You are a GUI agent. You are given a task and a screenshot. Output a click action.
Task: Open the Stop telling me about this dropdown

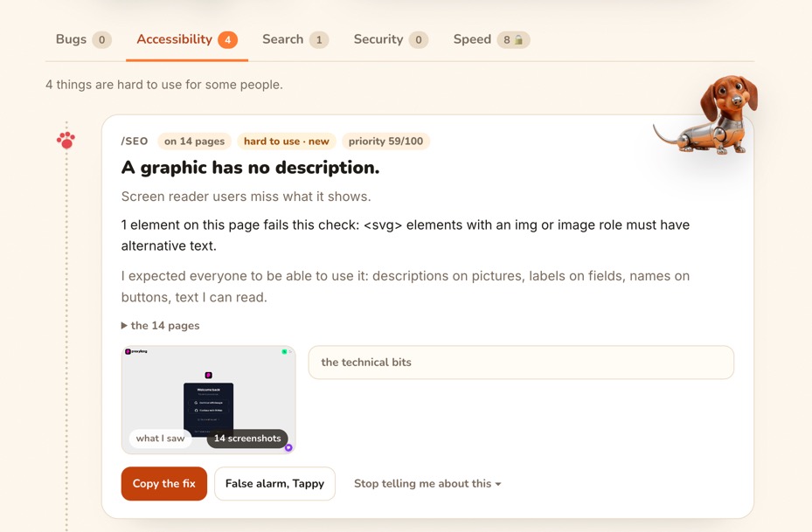pyautogui.click(x=427, y=484)
